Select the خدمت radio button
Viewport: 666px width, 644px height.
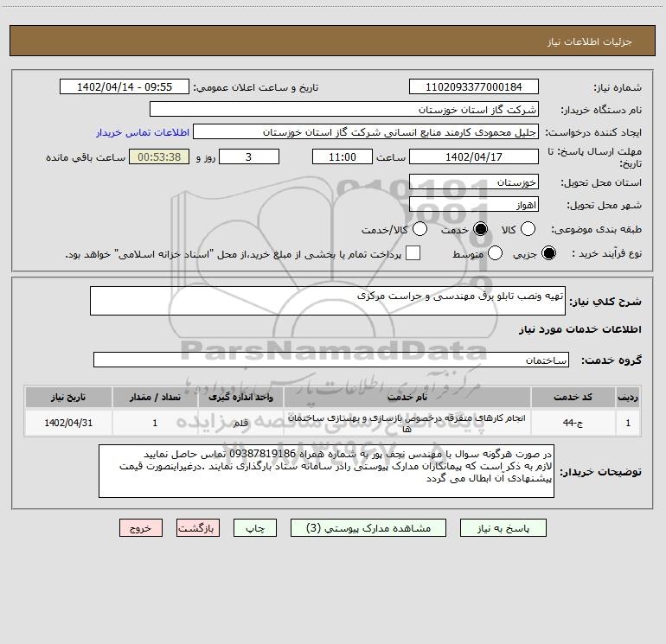(481, 229)
